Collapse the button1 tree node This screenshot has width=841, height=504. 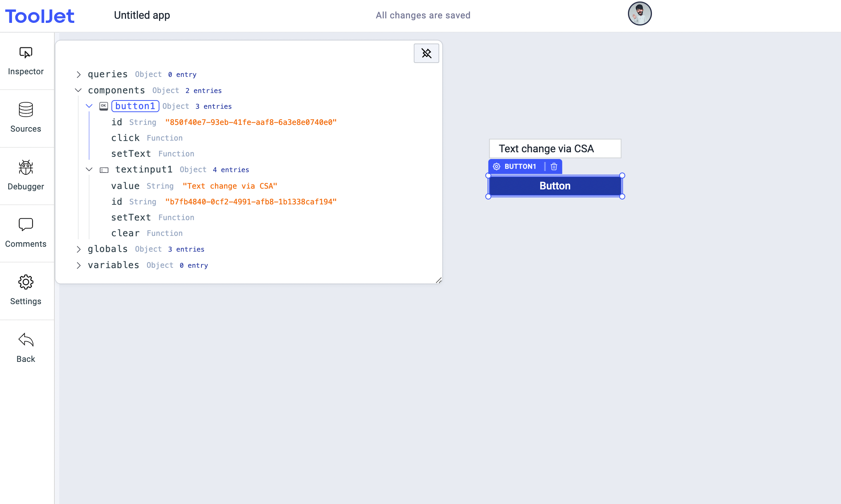coord(89,106)
